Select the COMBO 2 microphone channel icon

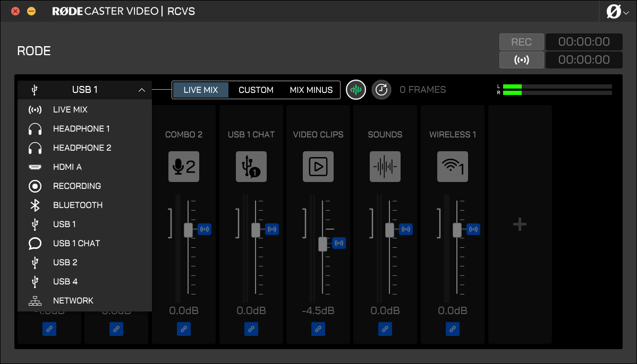[183, 166]
